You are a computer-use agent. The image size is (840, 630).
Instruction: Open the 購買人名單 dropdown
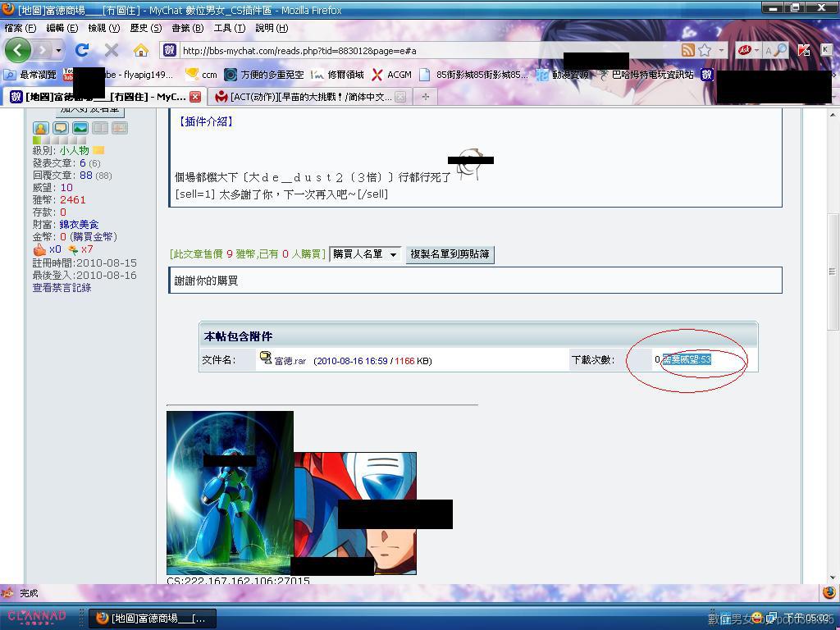(365, 254)
